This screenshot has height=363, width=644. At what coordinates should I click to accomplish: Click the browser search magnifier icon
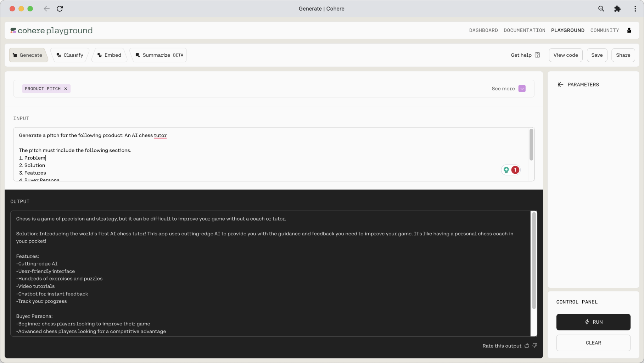tap(601, 9)
